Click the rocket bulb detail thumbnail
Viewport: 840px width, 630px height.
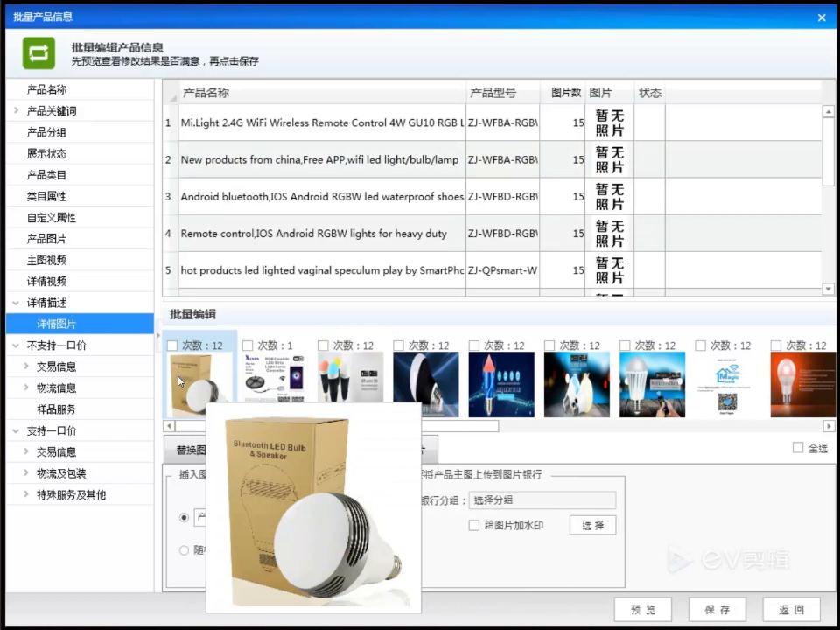[x=500, y=384]
